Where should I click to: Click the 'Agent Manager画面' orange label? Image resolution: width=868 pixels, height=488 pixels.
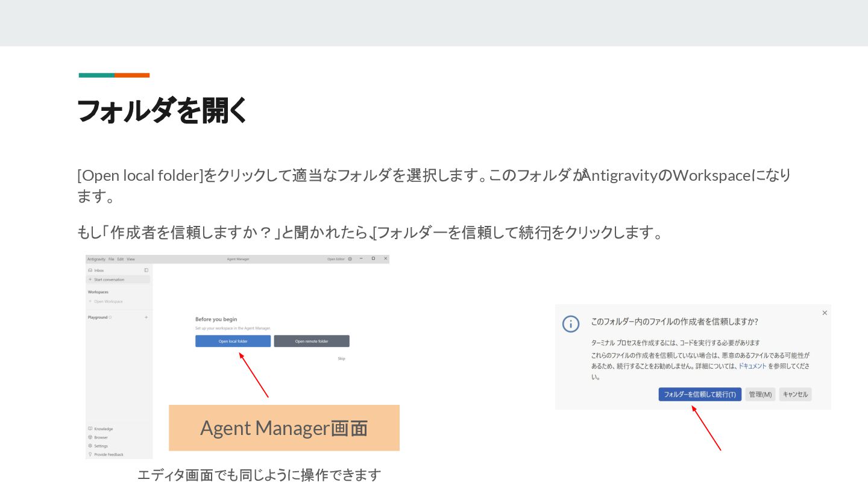click(x=284, y=428)
